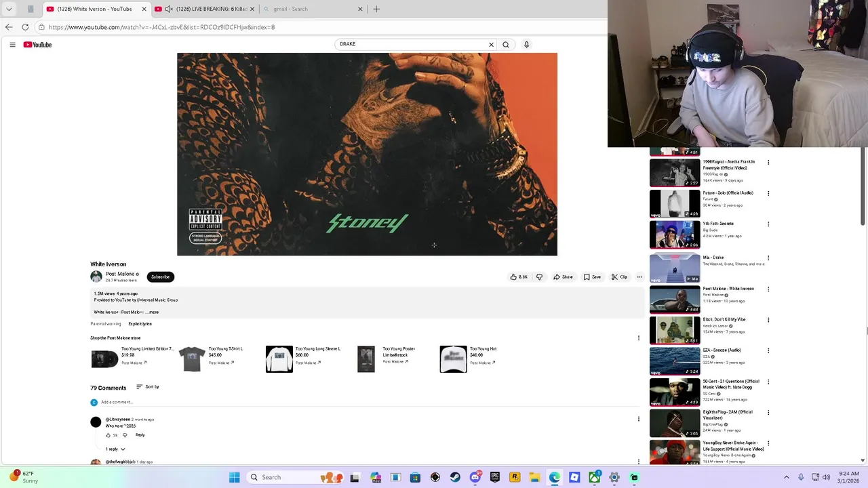Open clock showing 9:24 AM
Image resolution: width=868 pixels, height=488 pixels.
tap(849, 477)
